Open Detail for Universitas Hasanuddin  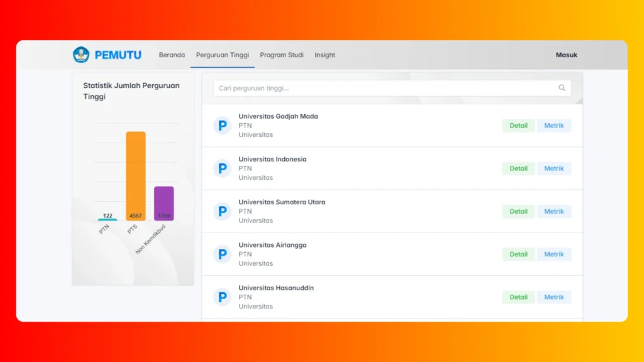point(518,297)
